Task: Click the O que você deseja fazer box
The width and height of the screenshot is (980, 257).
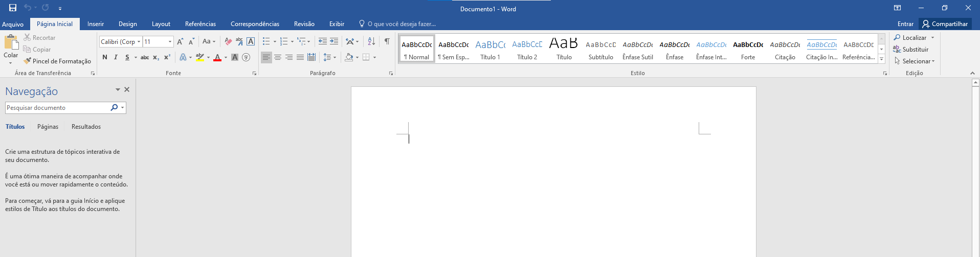Action: coord(397,24)
